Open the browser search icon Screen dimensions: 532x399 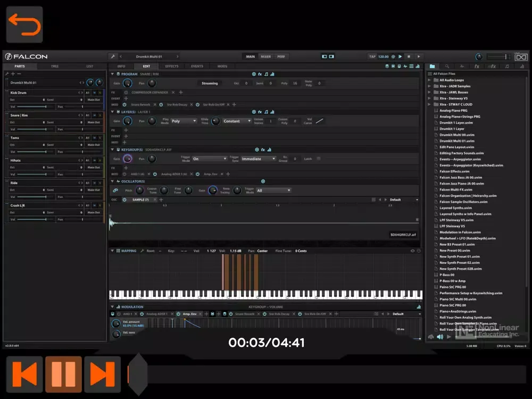coord(447,66)
